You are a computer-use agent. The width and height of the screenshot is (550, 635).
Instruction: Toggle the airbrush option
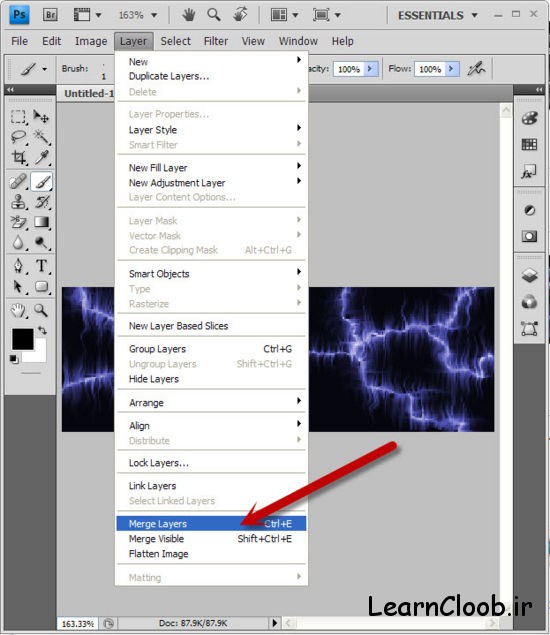coord(477,69)
